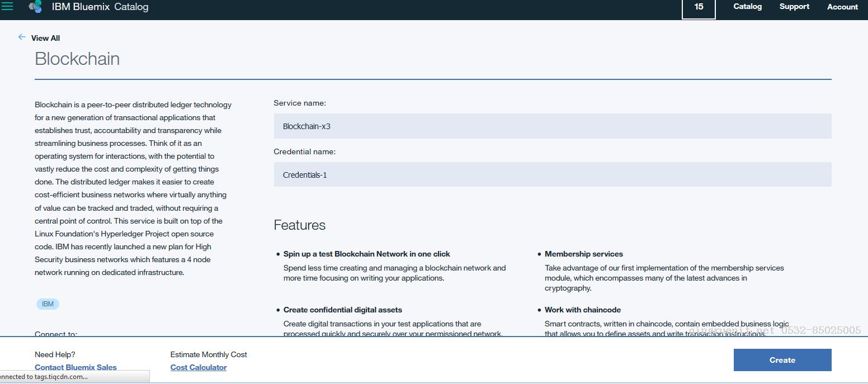The height and width of the screenshot is (384, 868).
Task: Go back via View All link
Action: 45,38
